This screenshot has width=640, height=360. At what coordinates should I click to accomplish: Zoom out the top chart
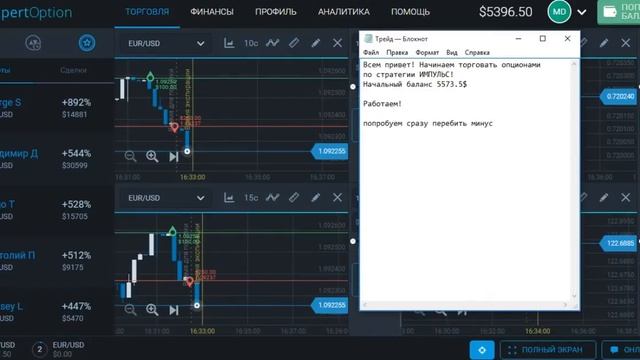[130, 156]
